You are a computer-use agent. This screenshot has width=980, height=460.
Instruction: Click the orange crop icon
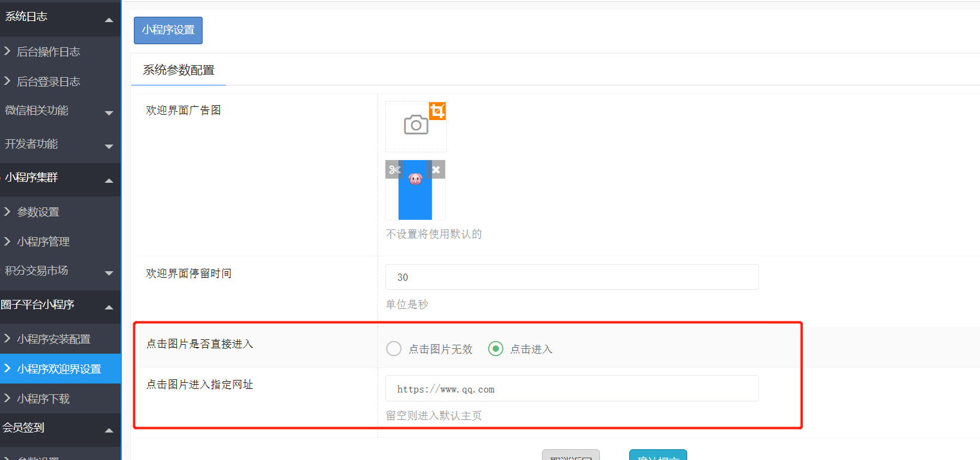pos(437,111)
